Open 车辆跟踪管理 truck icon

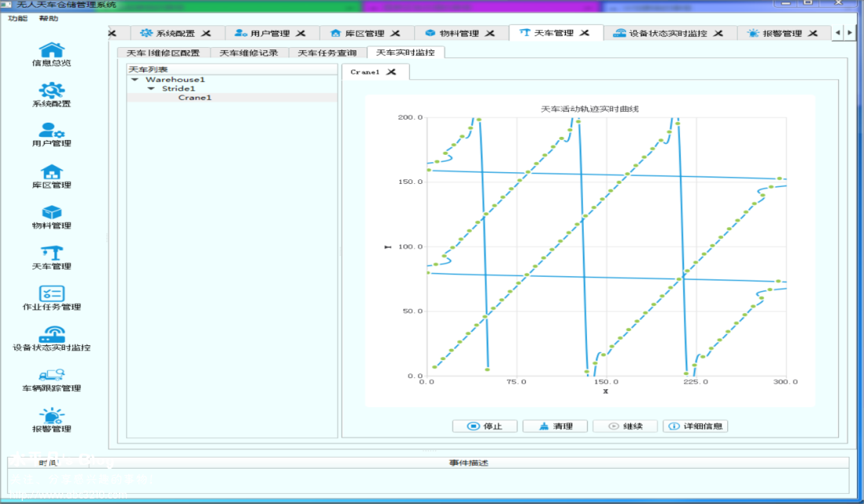tap(52, 375)
